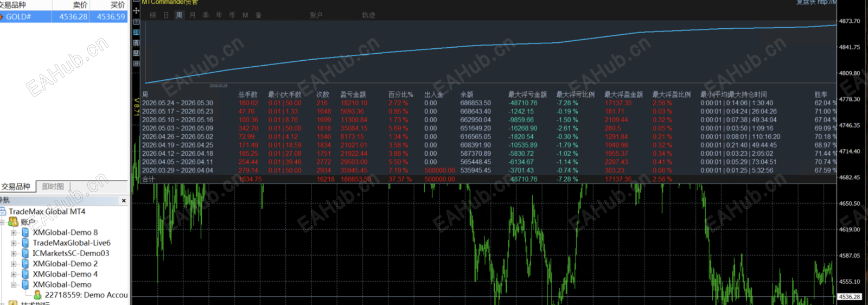868x305 pixels.
Task: Select the XMGlobal-Demo 8 tree item
Action: click(x=65, y=232)
